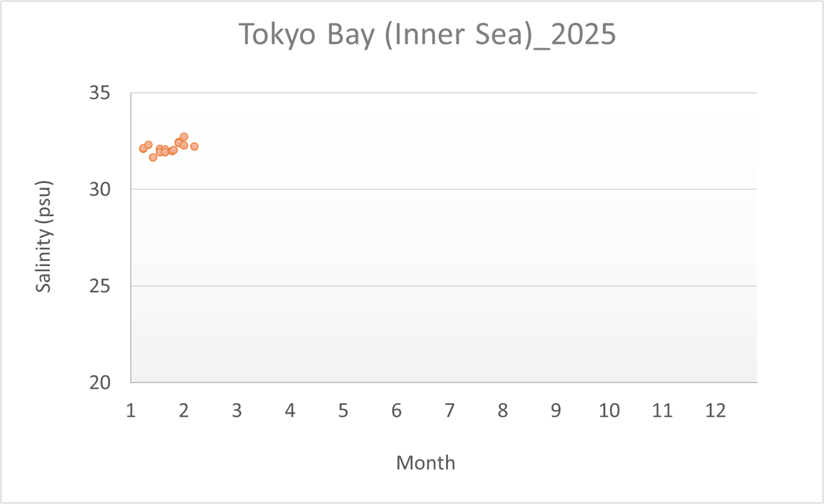Click the Salinity (psu) axis title
The image size is (824, 504).
(x=44, y=236)
